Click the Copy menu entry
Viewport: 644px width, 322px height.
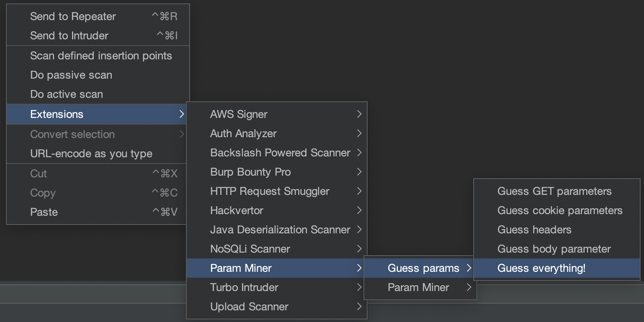tap(96, 193)
